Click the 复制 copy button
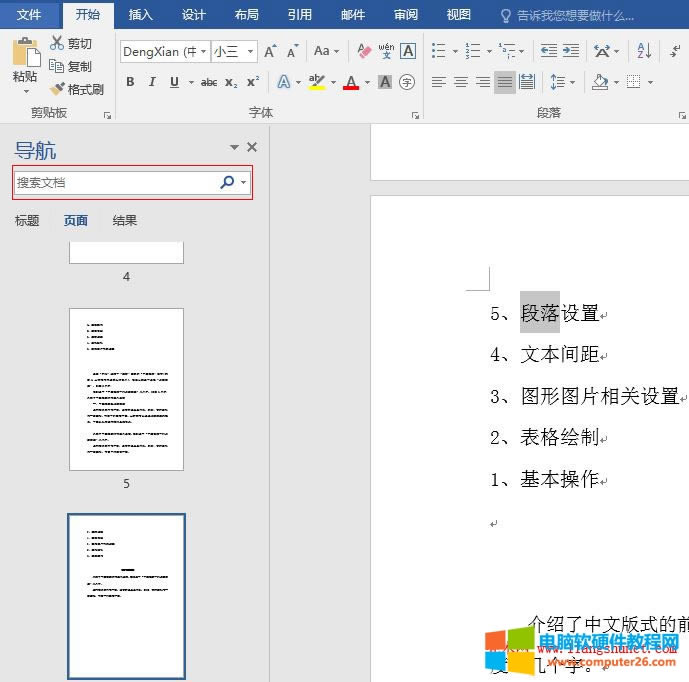The height and width of the screenshot is (682, 689). click(71, 66)
